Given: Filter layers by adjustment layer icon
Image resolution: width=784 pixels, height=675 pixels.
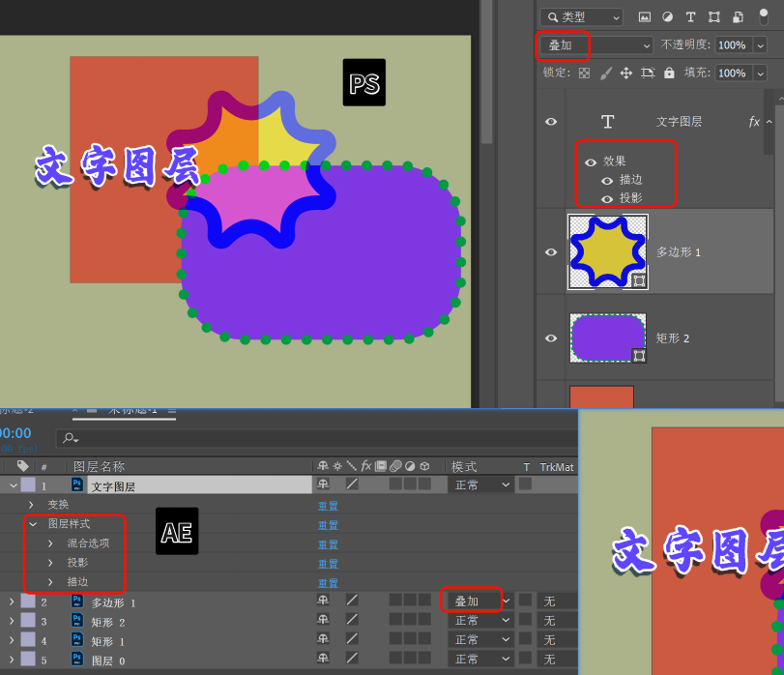Looking at the screenshot, I should click(x=667, y=17).
